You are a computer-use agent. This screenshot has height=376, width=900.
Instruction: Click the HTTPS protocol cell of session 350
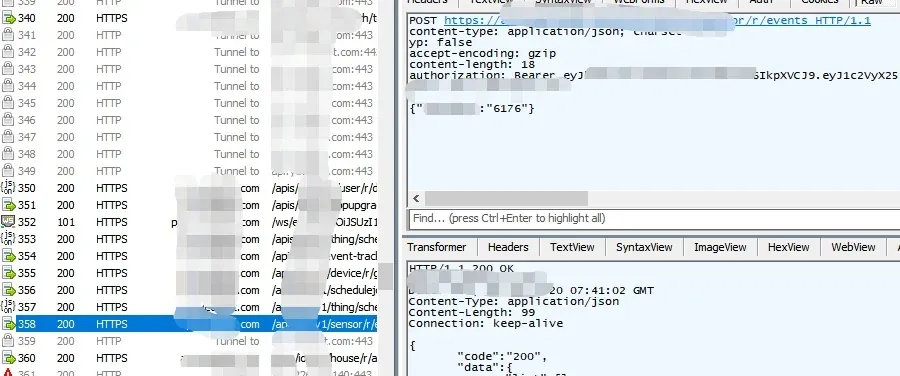pos(112,188)
